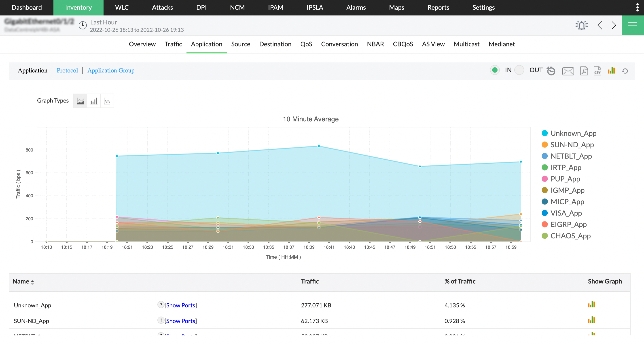Show graph for SUN-ND_App row

click(591, 320)
